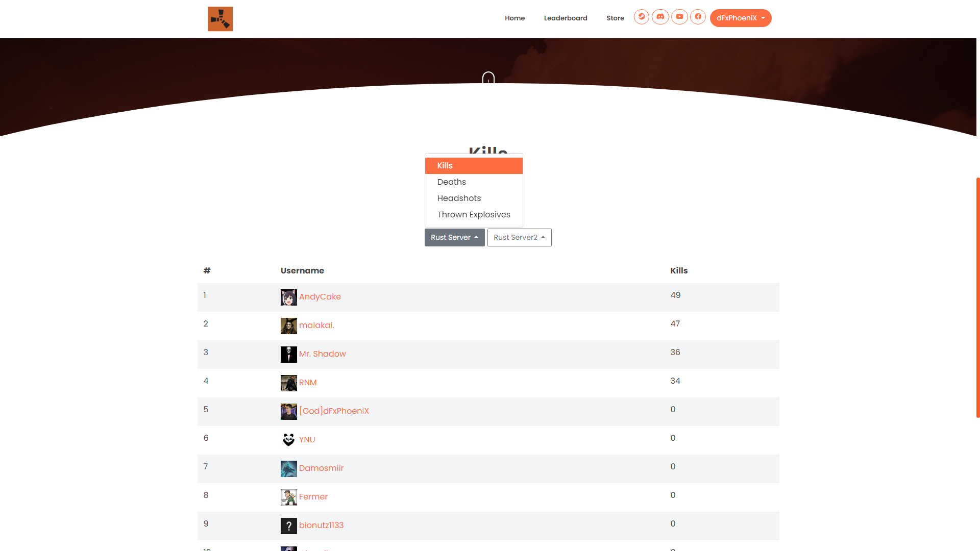This screenshot has width=980, height=551.
Task: Click the site logo icon top left
Action: coord(221,19)
